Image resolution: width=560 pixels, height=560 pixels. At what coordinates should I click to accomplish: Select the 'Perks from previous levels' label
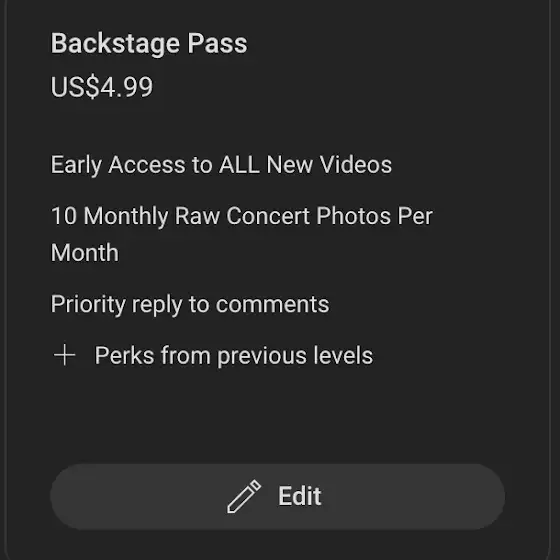point(234,356)
